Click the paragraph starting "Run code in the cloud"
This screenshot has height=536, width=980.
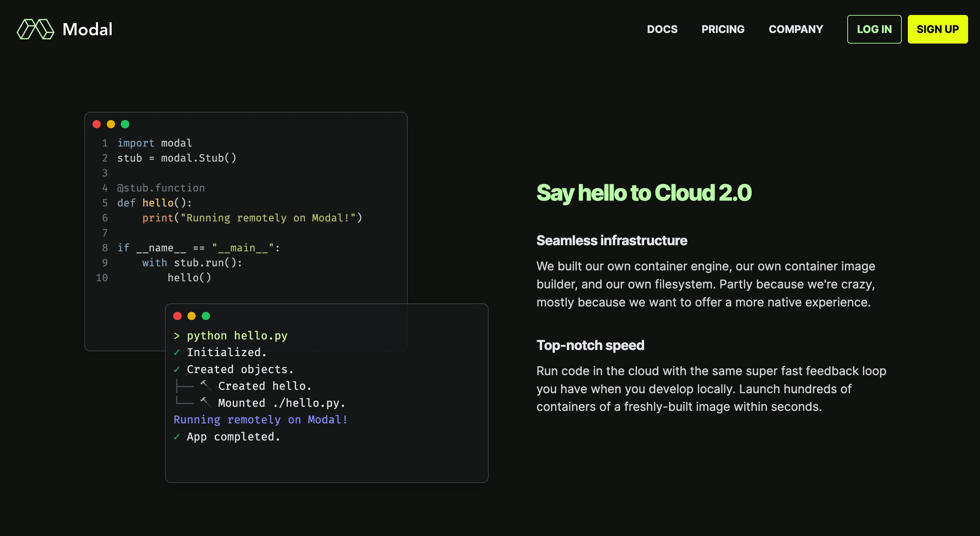tap(712, 389)
